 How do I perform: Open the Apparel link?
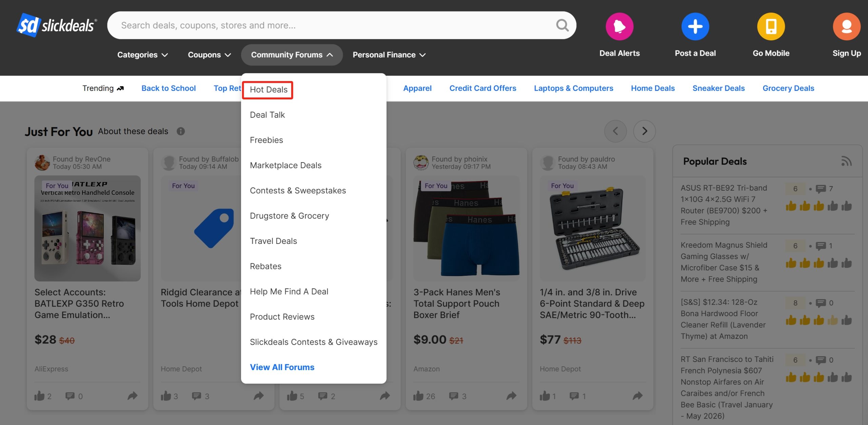417,88
